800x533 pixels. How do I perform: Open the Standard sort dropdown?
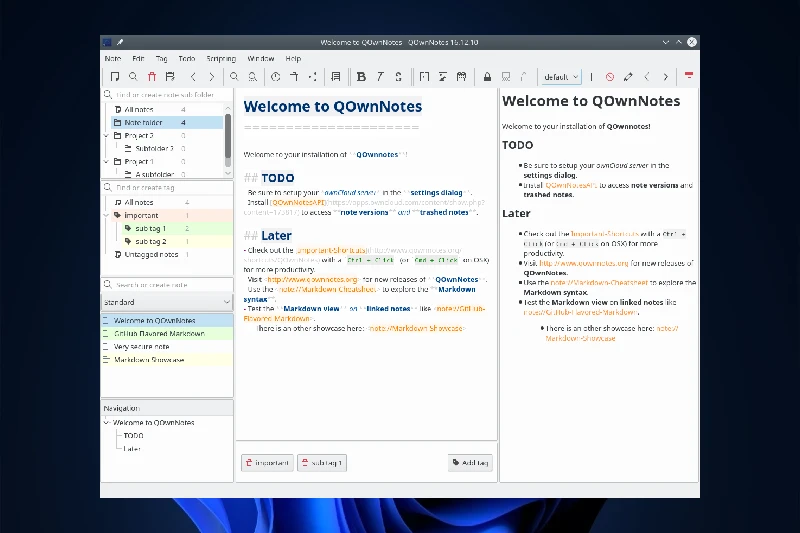[x=167, y=302]
